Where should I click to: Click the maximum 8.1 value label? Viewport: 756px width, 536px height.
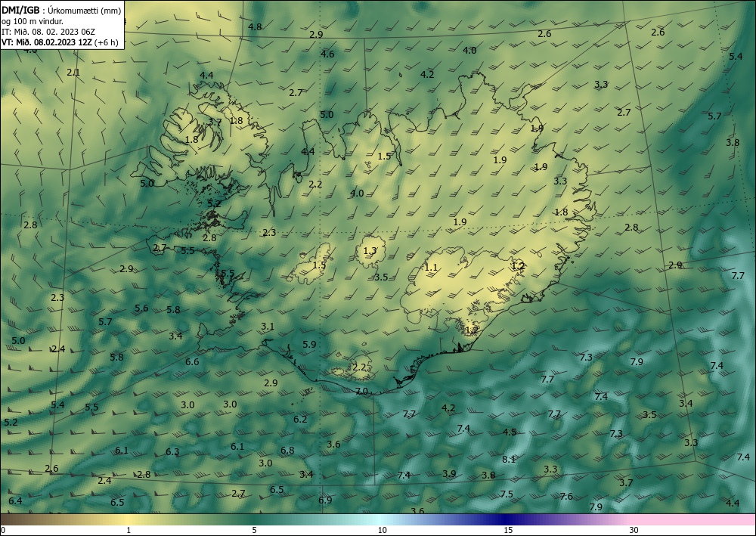[x=509, y=460]
